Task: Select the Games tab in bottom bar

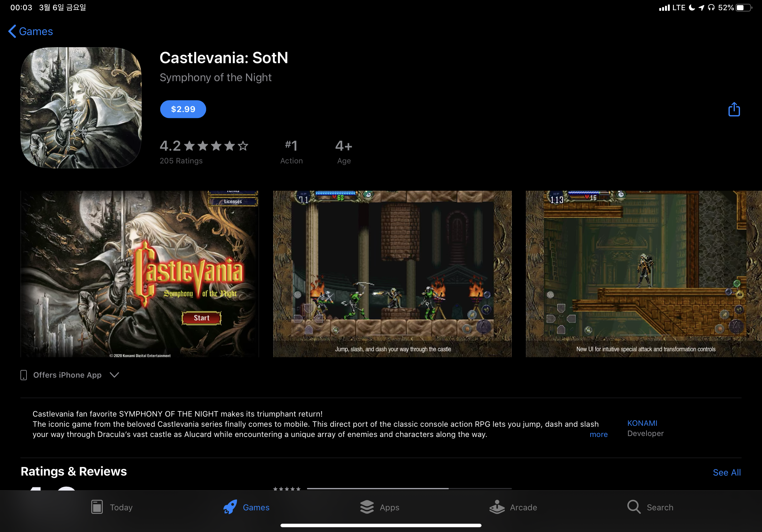Action: click(246, 507)
